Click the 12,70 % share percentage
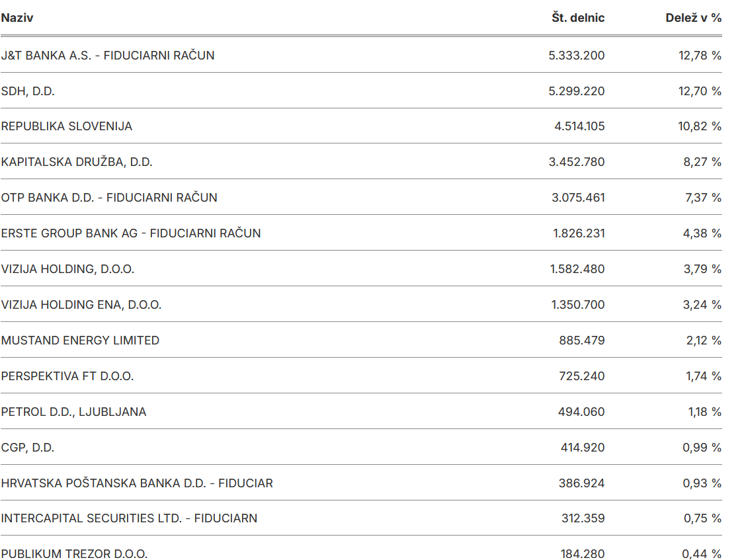Image resolution: width=744 pixels, height=560 pixels. pos(700,91)
